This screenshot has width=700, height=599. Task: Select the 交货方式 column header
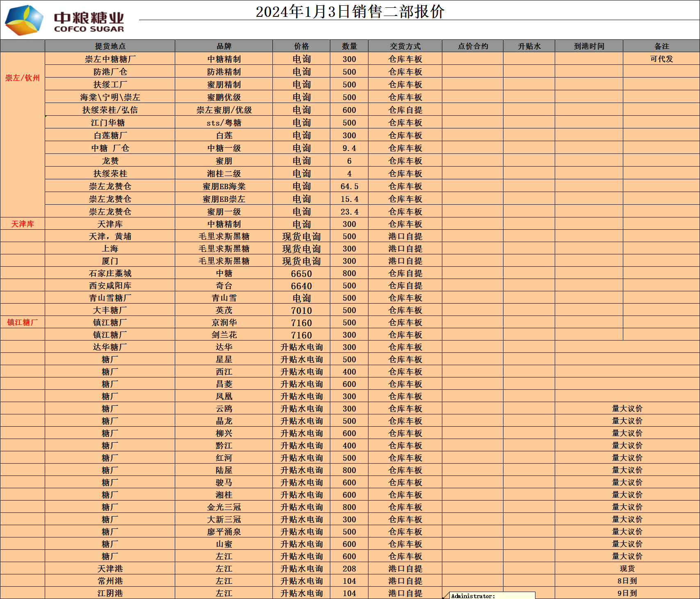click(x=405, y=46)
